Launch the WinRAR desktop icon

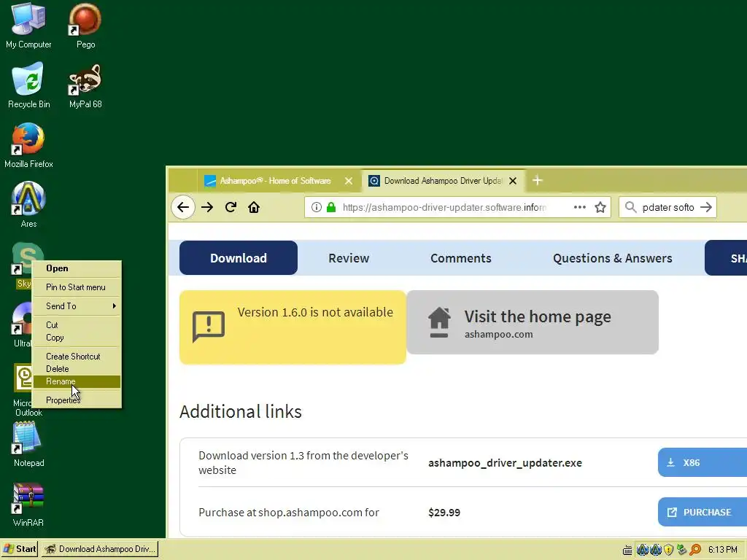(28, 504)
